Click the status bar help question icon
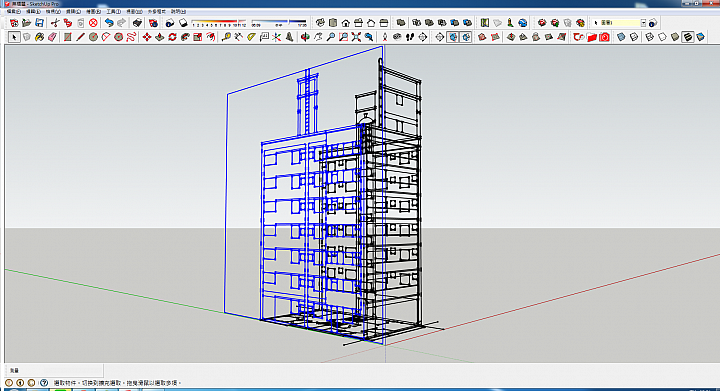This screenshot has width=720, height=391. click(44, 382)
